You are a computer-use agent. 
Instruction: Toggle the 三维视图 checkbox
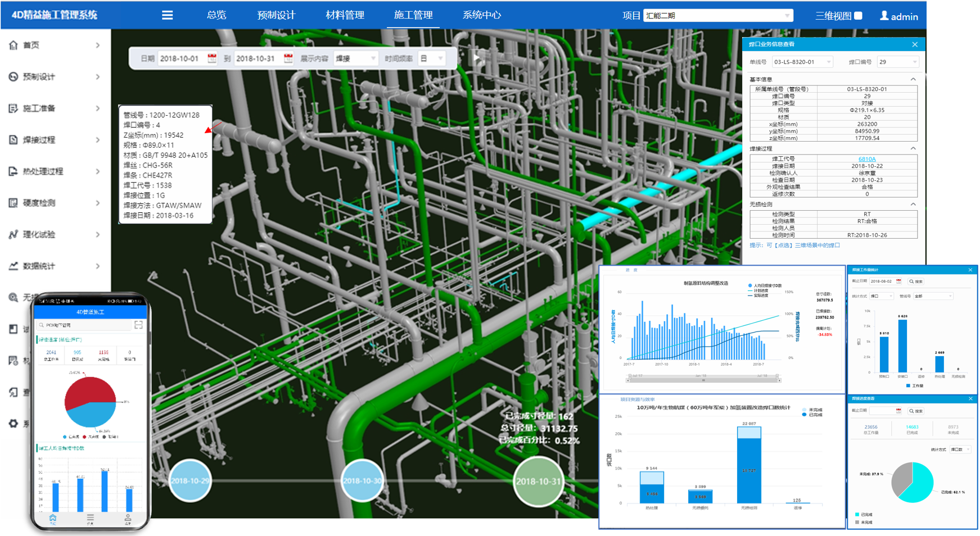[858, 16]
